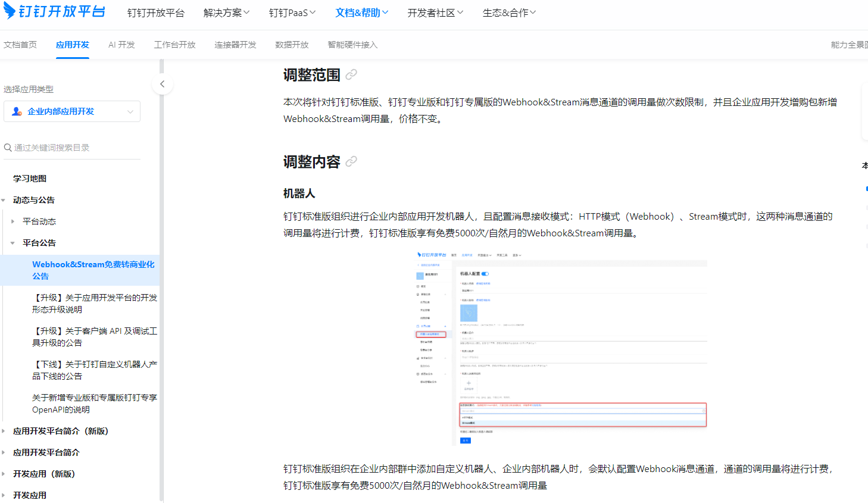
Task: Open the 企业内部应用开发 app type selector
Action: [72, 111]
